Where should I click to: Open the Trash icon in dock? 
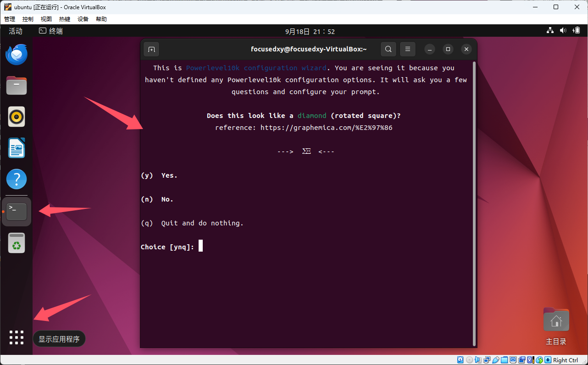pos(17,243)
